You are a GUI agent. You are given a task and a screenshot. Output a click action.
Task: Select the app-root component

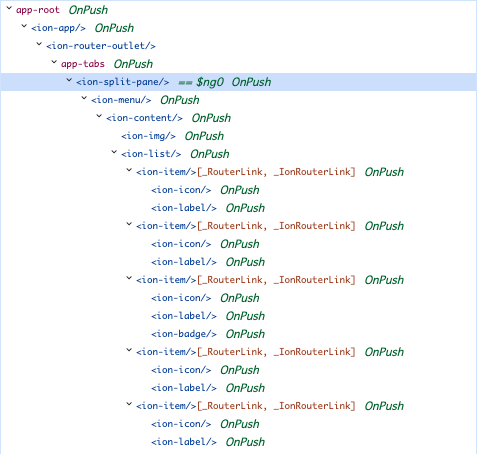pos(38,10)
